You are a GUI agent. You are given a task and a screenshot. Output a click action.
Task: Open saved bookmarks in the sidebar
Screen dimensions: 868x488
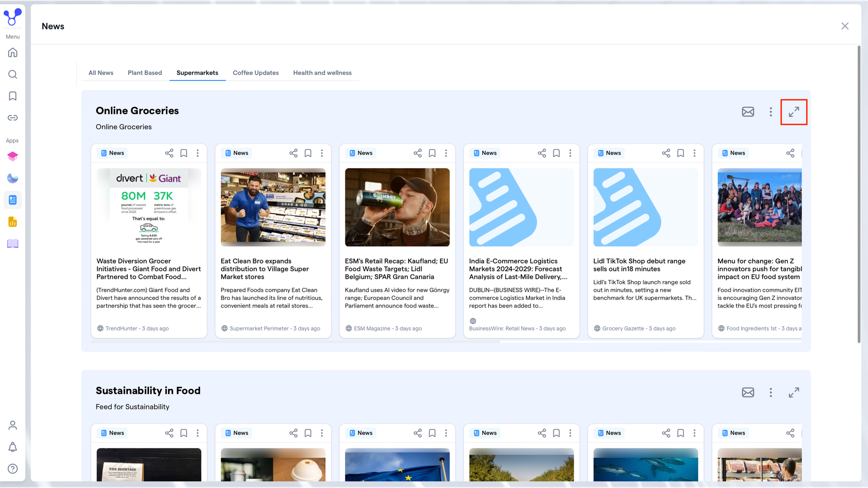(13, 96)
